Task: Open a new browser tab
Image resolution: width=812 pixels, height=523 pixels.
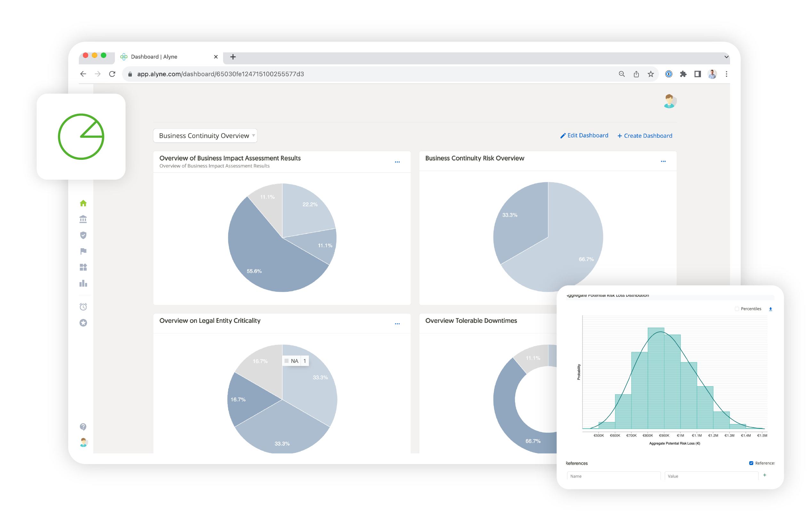Action: [233, 57]
